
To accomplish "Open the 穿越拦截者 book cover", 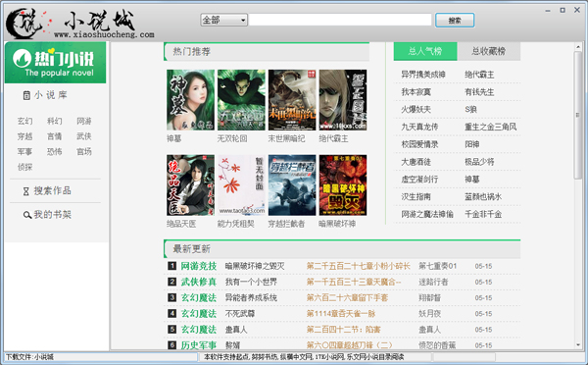I will (x=292, y=185).
